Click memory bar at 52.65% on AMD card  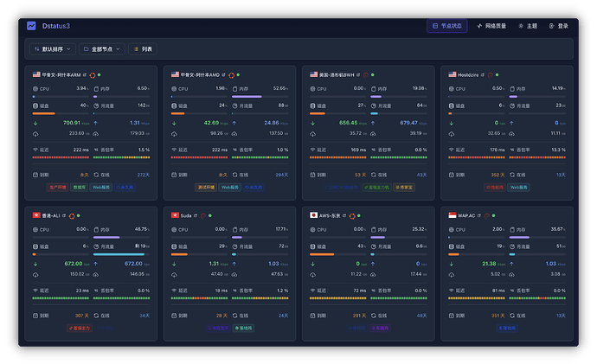260,97
